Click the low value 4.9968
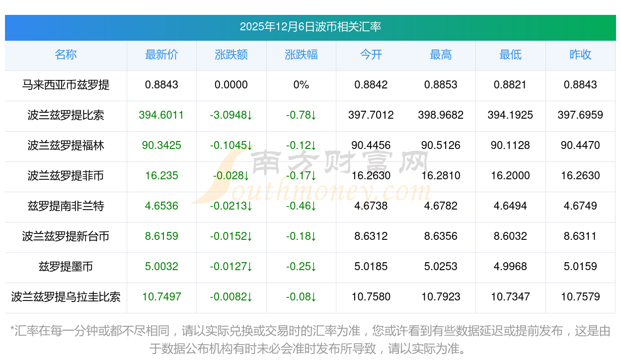 [x=510, y=267]
